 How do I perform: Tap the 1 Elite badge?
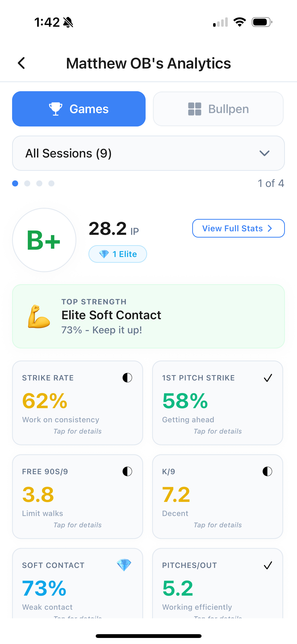point(117,254)
